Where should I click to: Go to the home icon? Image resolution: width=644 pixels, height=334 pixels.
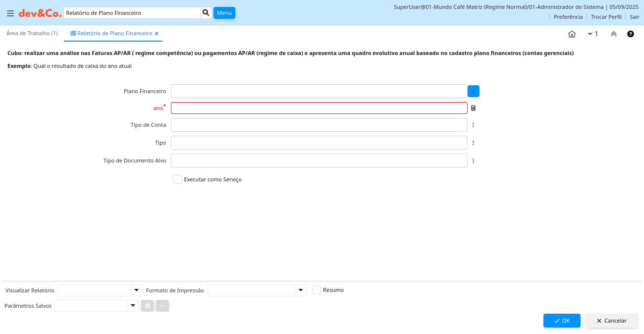click(572, 34)
